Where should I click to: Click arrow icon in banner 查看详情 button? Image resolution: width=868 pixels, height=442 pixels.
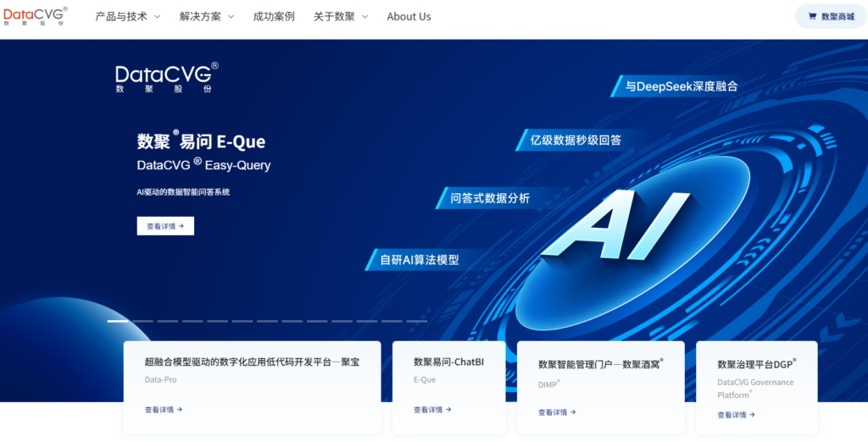181,226
